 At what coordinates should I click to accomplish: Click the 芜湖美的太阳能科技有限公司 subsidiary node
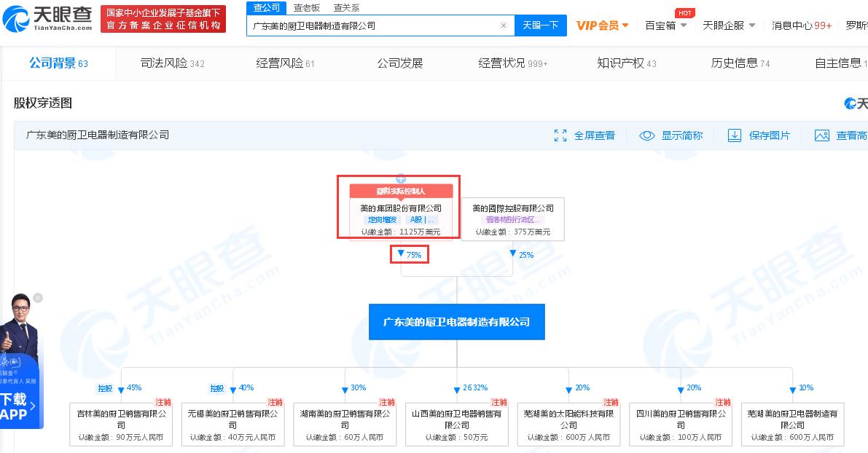point(568,425)
